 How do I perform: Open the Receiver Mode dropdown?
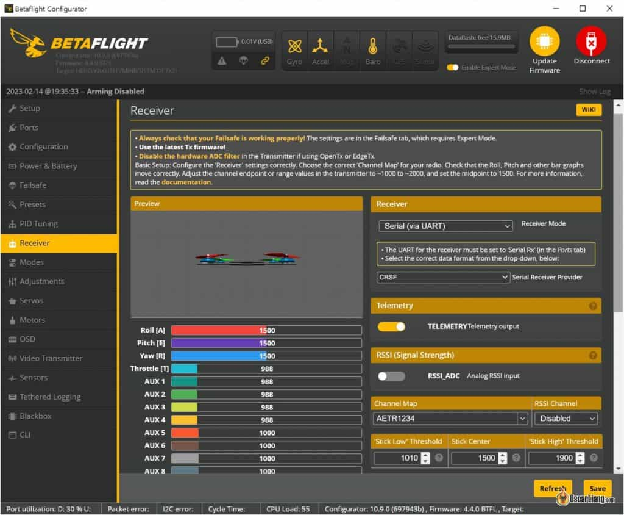pos(445,226)
